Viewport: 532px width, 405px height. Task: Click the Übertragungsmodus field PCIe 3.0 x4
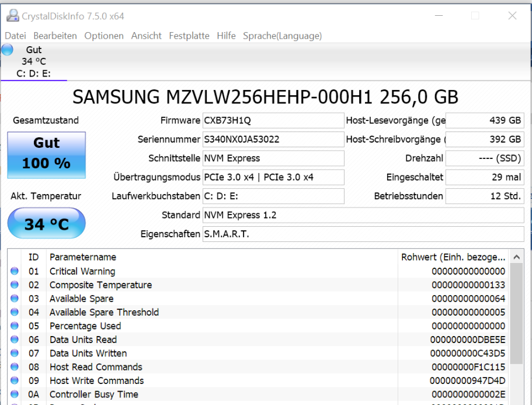point(273,177)
